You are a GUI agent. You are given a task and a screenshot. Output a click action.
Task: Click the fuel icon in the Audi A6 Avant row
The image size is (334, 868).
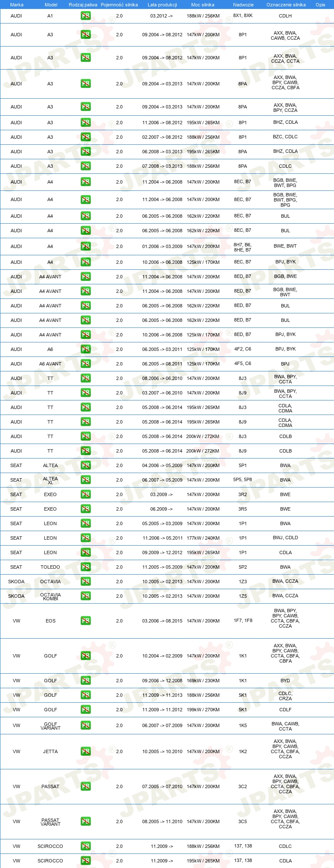(85, 364)
